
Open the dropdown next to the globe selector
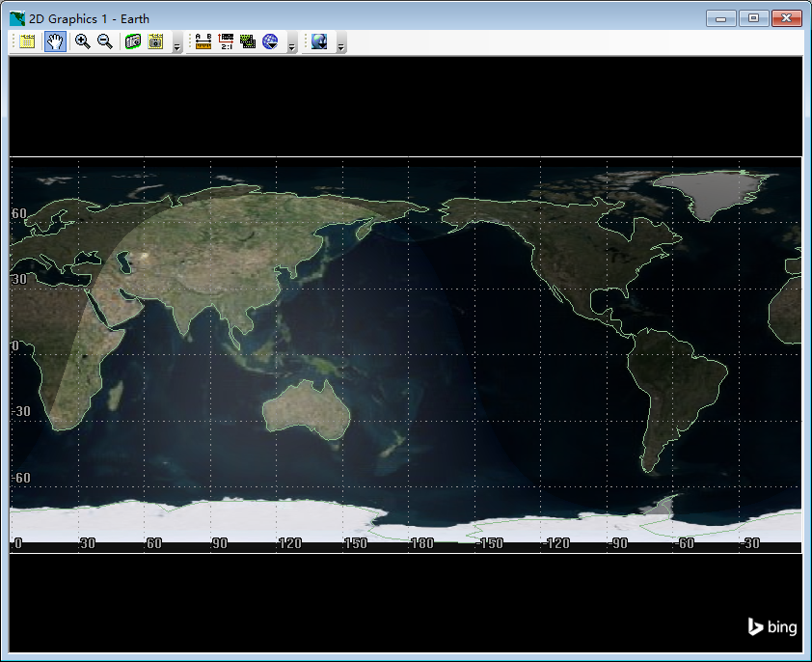coord(291,45)
